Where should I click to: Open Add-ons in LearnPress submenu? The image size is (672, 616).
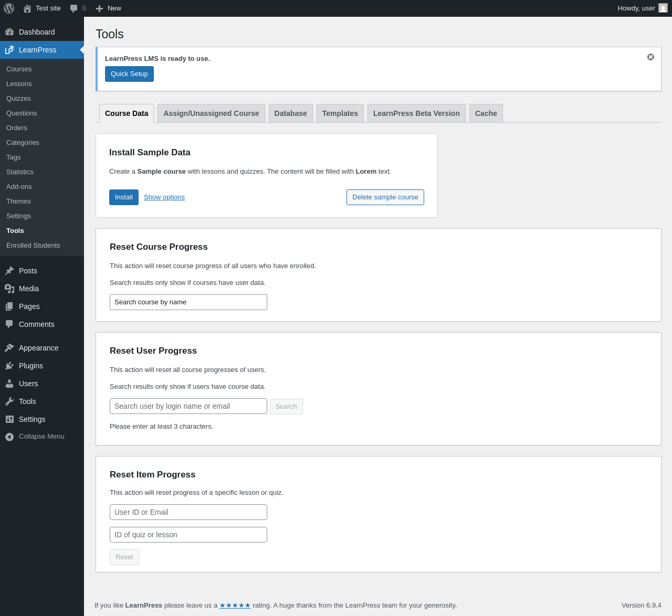point(42,187)
